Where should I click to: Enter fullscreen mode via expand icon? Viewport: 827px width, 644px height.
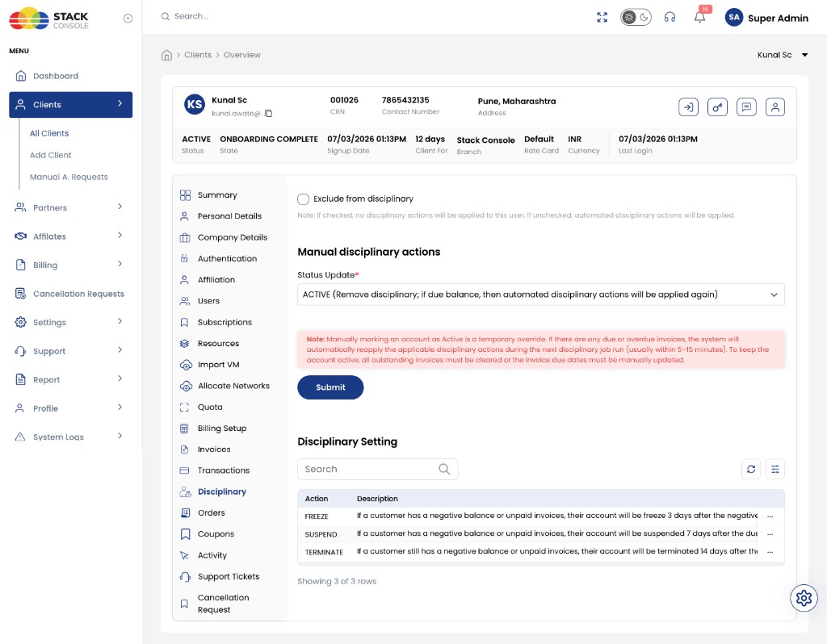pyautogui.click(x=602, y=18)
